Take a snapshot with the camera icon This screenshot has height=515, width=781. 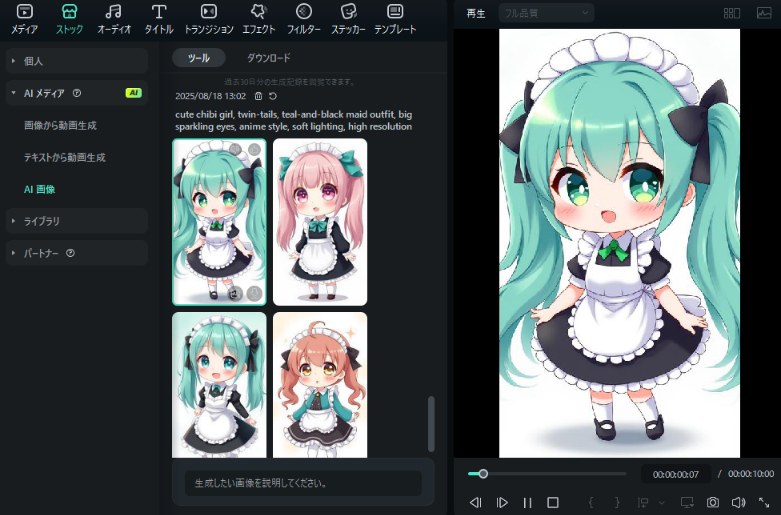pyautogui.click(x=713, y=503)
